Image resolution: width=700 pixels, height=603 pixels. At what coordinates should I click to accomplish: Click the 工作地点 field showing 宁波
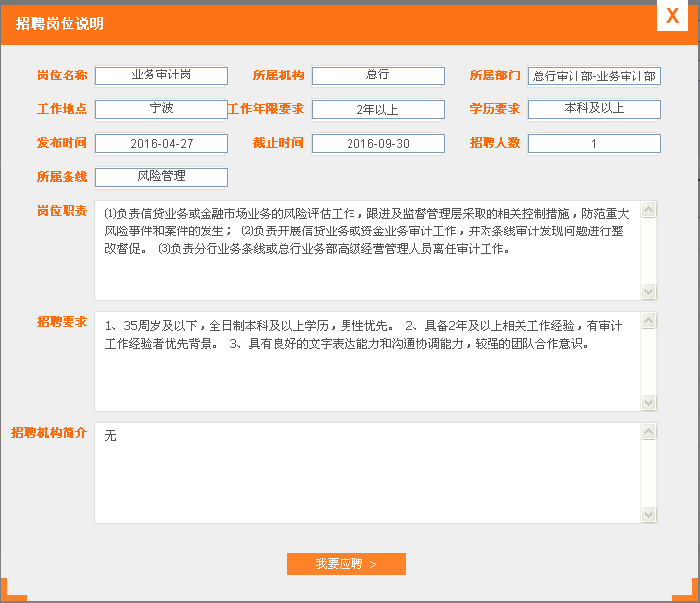pos(162,109)
